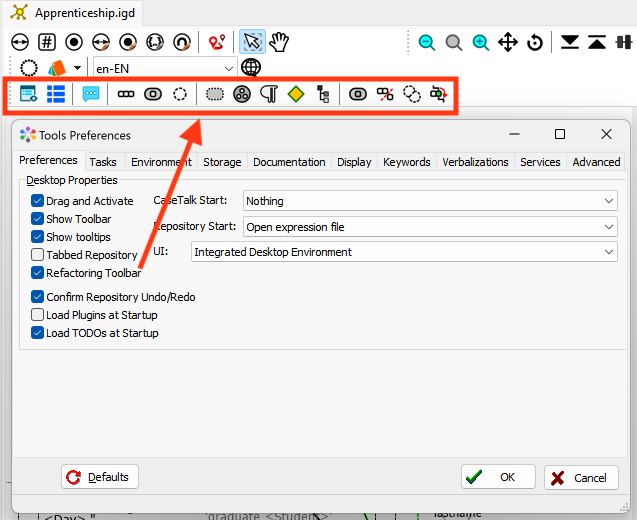Click the hash symbol tool icon
Screen dimensions: 637x520
(x=47, y=42)
